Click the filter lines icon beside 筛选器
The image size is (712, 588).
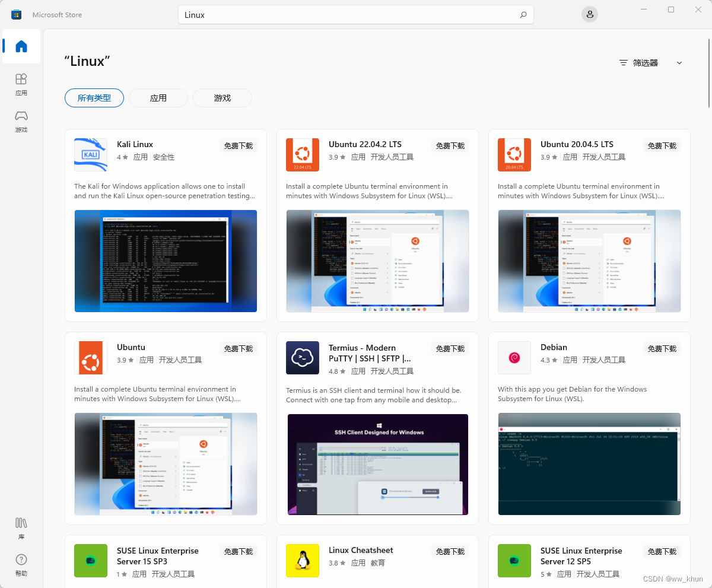pos(623,63)
